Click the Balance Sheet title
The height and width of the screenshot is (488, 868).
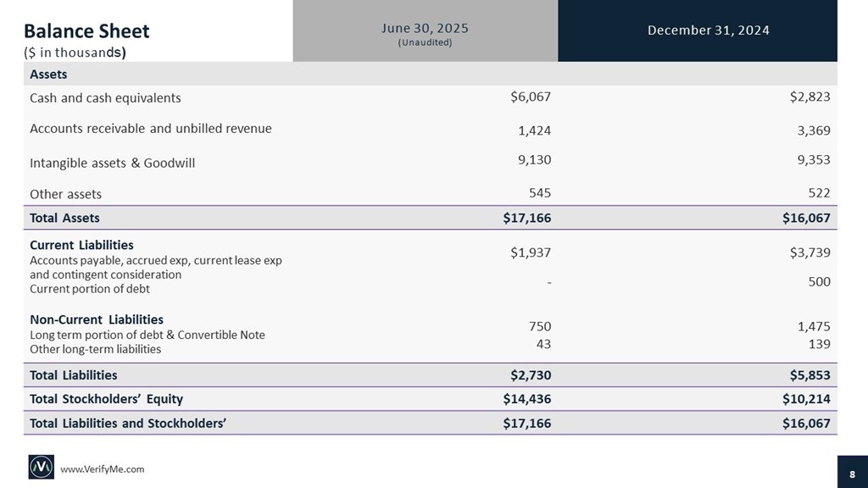[x=86, y=31]
